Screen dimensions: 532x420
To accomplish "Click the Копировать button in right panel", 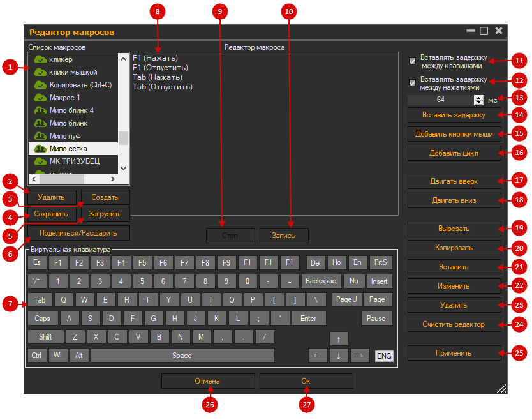I will tap(454, 248).
